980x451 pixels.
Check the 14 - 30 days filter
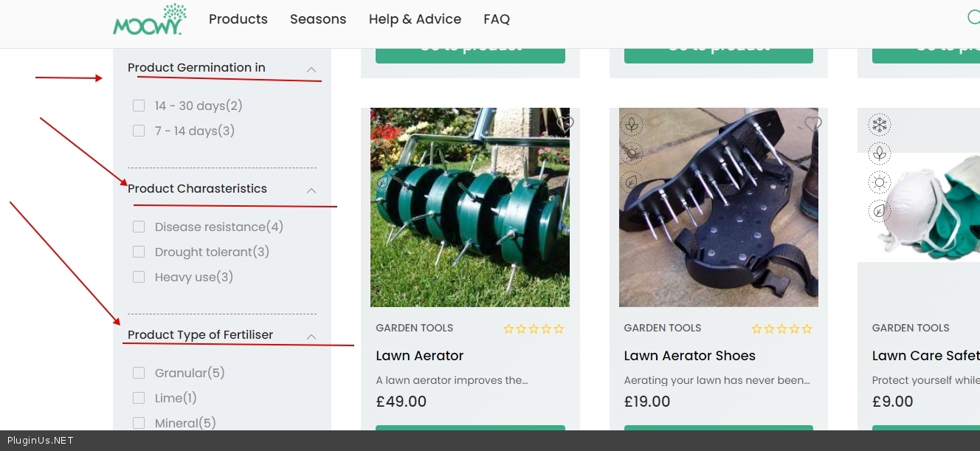point(139,106)
